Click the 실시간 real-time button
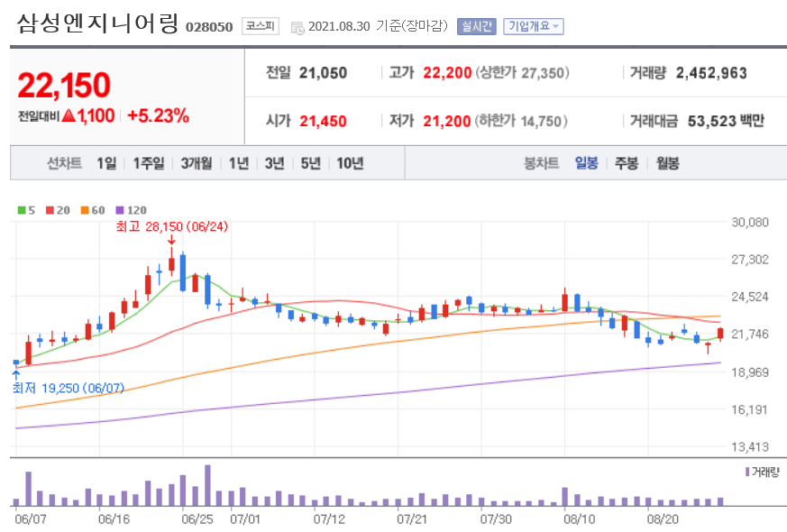 coord(476,26)
